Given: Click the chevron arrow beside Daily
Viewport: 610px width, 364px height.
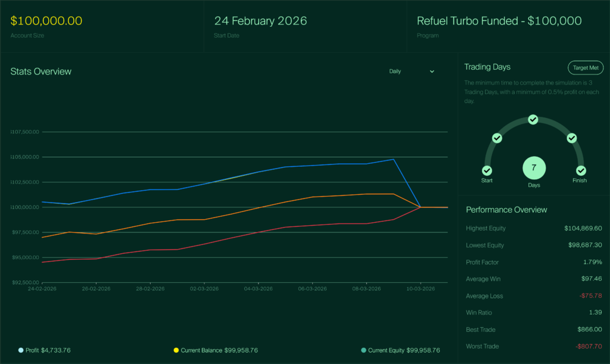Looking at the screenshot, I should click(x=432, y=71).
